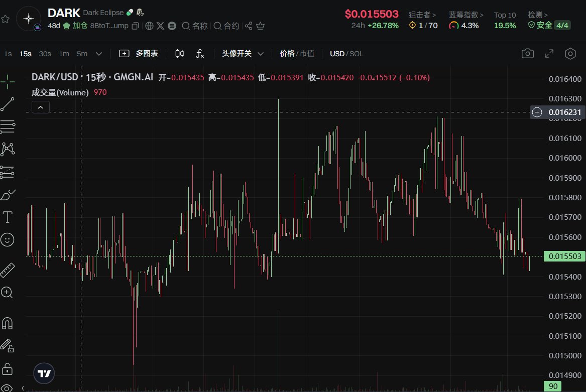This screenshot has width=586, height=392.
Task: Switch chart to 价格 display
Action: (287, 54)
